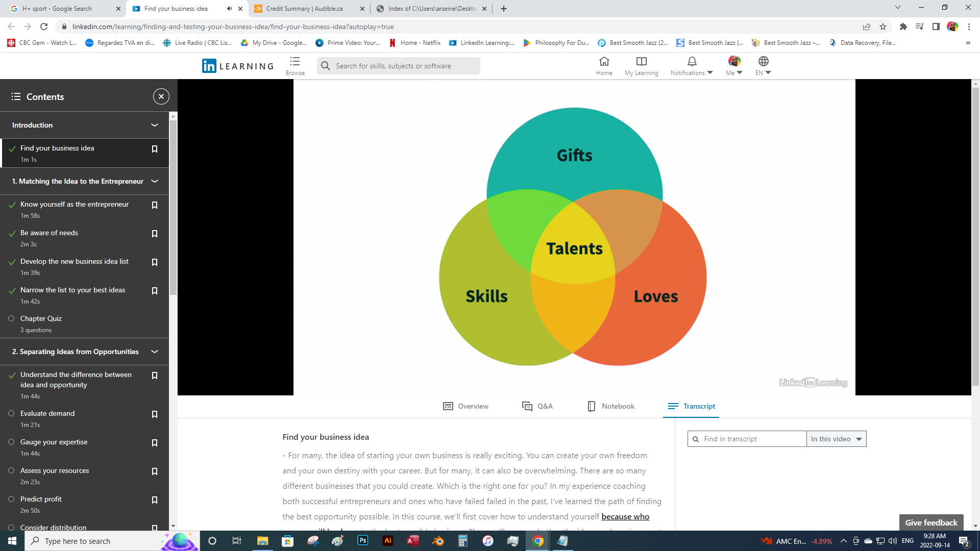Open My Learning page
Viewport: 980px width, 551px height.
tap(641, 65)
